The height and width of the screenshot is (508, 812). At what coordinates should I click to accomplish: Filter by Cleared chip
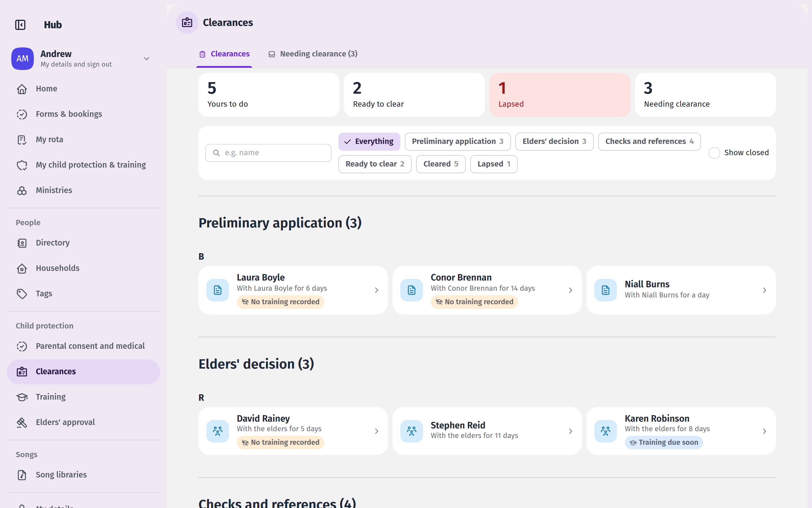441,164
